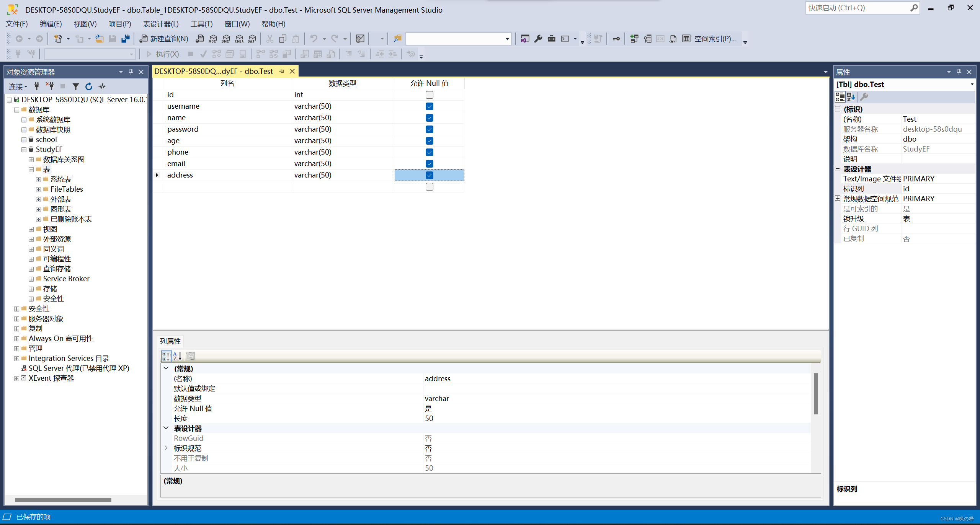Expand the school database node
The image size is (980, 525).
[24, 140]
